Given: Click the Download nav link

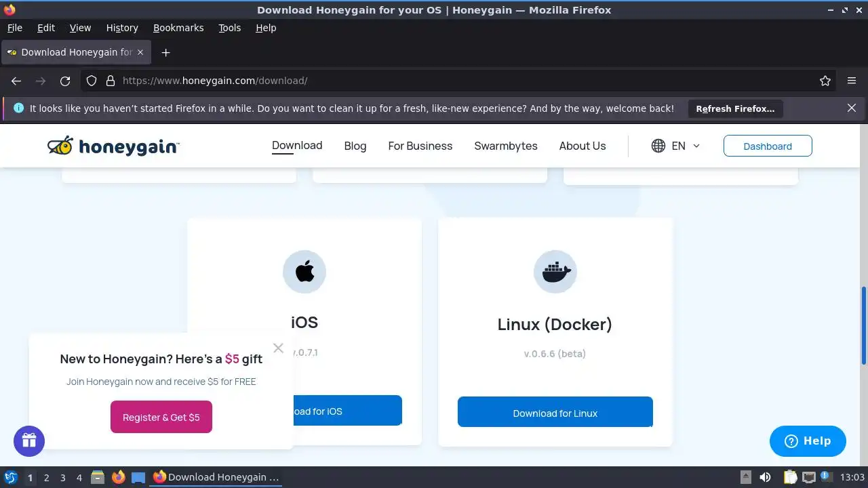Looking at the screenshot, I should click(297, 145).
